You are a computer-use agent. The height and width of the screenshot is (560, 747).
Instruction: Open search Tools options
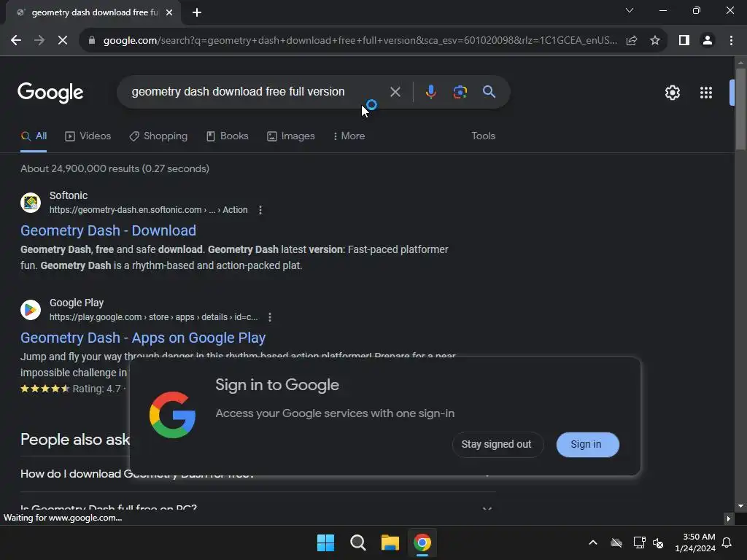click(x=483, y=136)
